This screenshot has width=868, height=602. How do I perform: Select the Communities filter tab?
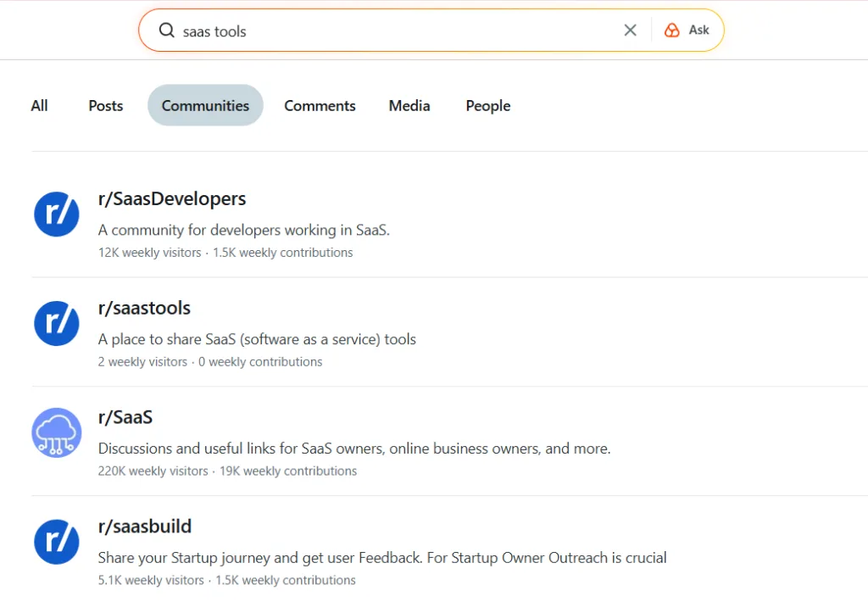click(205, 106)
